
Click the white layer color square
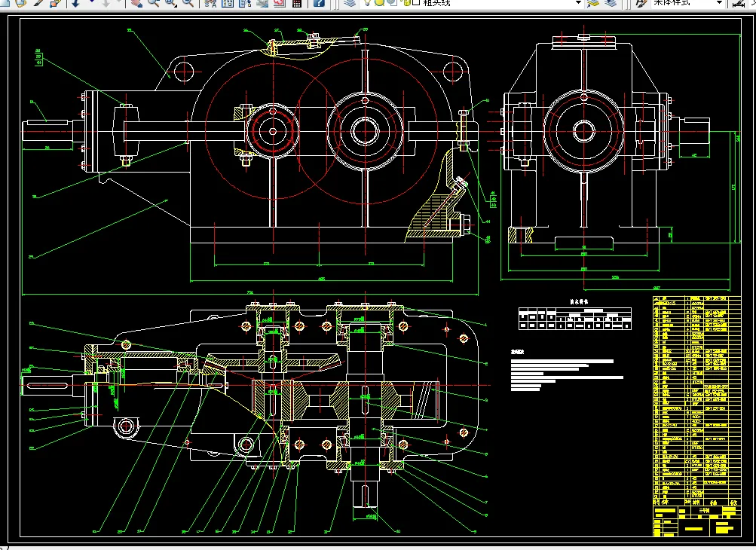pyautogui.click(x=415, y=3)
